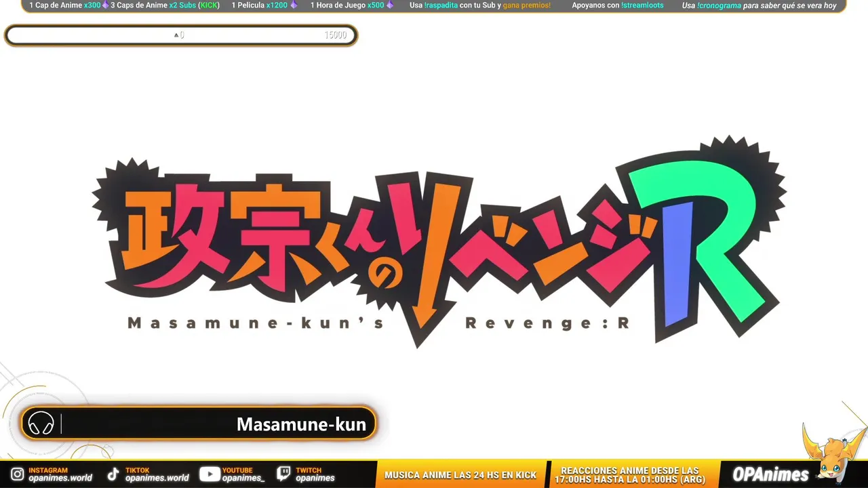Viewport: 868px width, 488px height.
Task: Click the '0' current goal value
Action: 182,35
